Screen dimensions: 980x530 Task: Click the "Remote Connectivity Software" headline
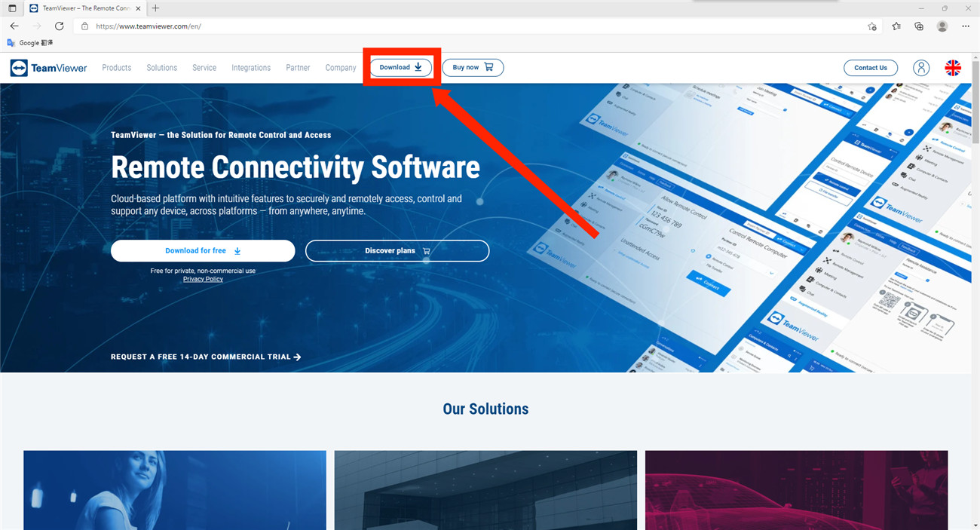(x=296, y=167)
